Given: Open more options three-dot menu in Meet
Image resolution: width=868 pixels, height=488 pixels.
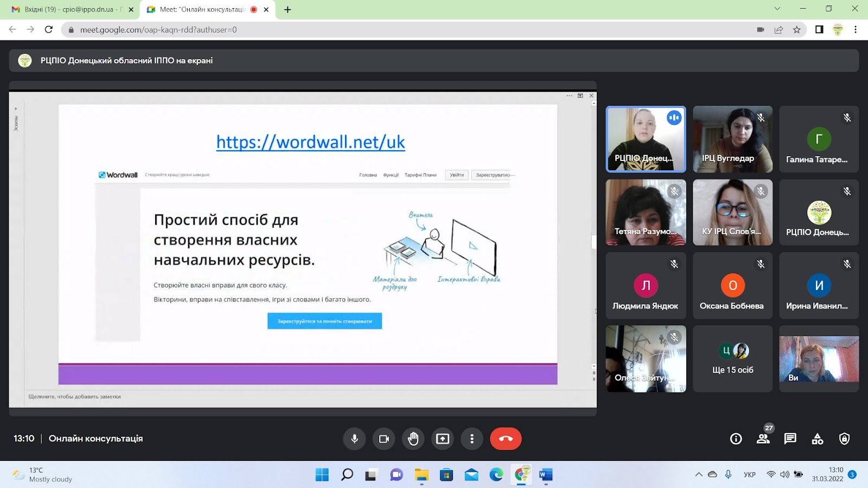Looking at the screenshot, I should [x=472, y=439].
